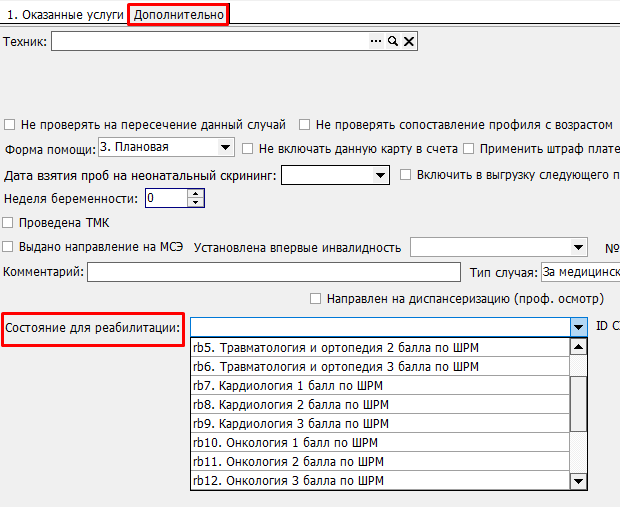
Task: Click the ellipsis browse icon in Техник field
Action: pos(377,41)
